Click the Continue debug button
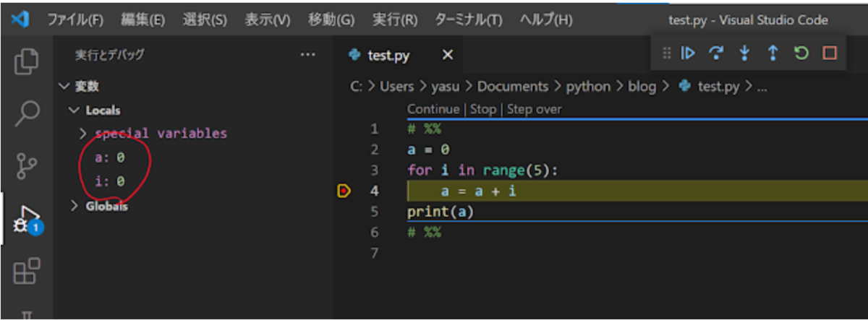The height and width of the screenshot is (320, 868). click(688, 53)
